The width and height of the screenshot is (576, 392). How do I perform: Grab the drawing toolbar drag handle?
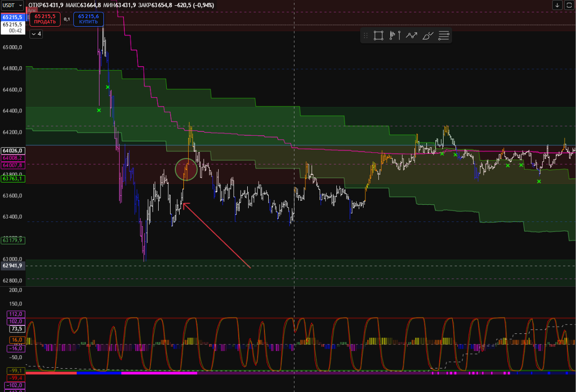(365, 35)
